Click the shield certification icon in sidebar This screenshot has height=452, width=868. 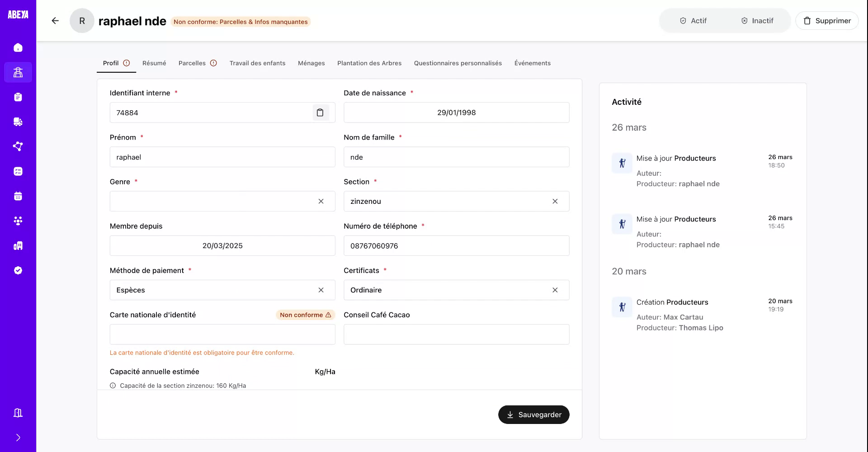point(18,270)
